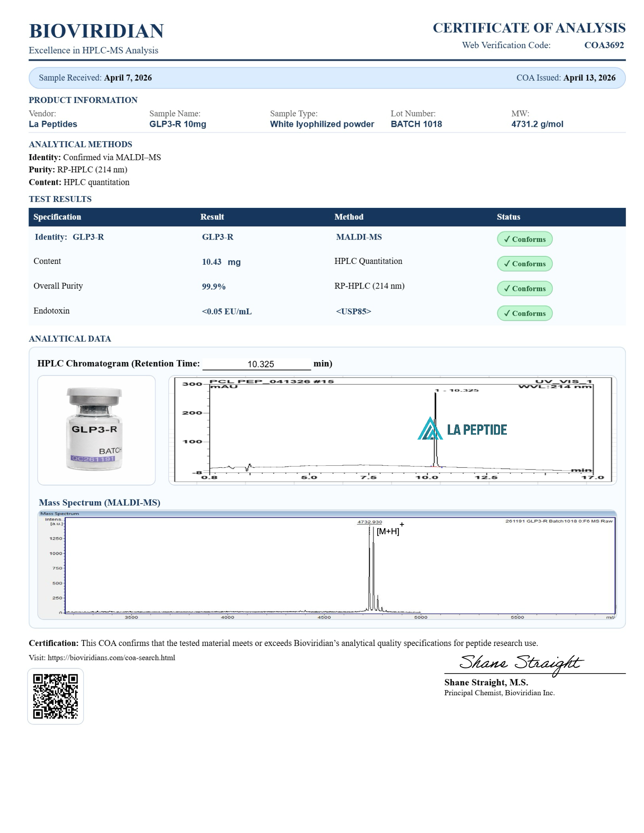The image size is (644, 833).
Task: Click the 4732.930 peak value in mass spectrum
Action: tap(369, 522)
